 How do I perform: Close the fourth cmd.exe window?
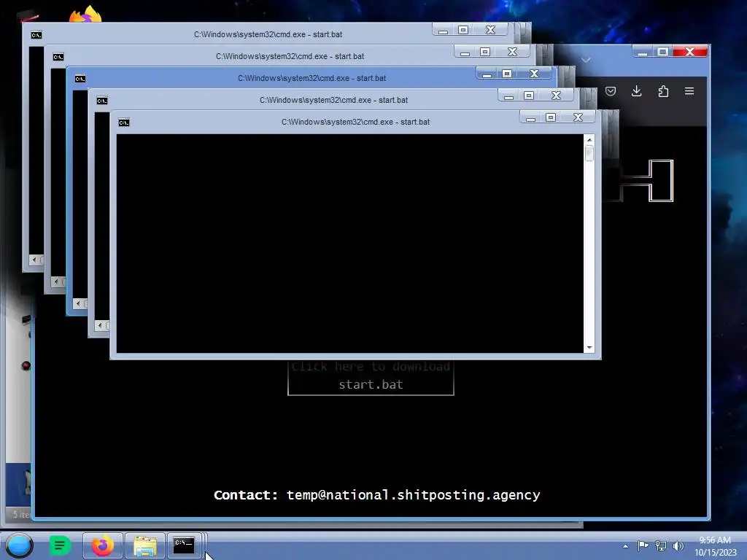pyautogui.click(x=556, y=96)
